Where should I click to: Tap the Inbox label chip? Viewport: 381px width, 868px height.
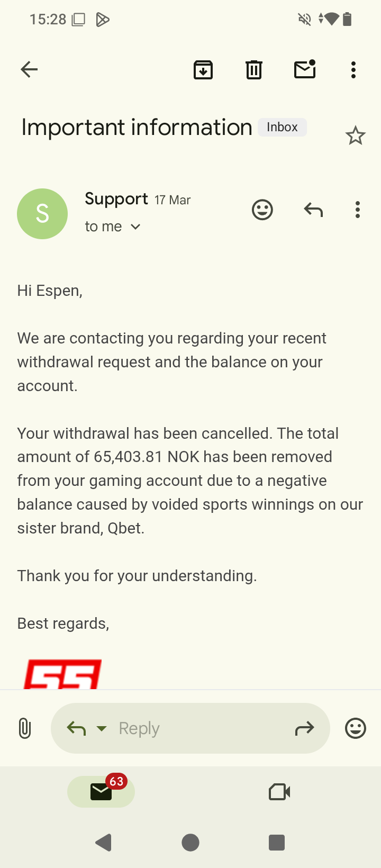pos(282,128)
